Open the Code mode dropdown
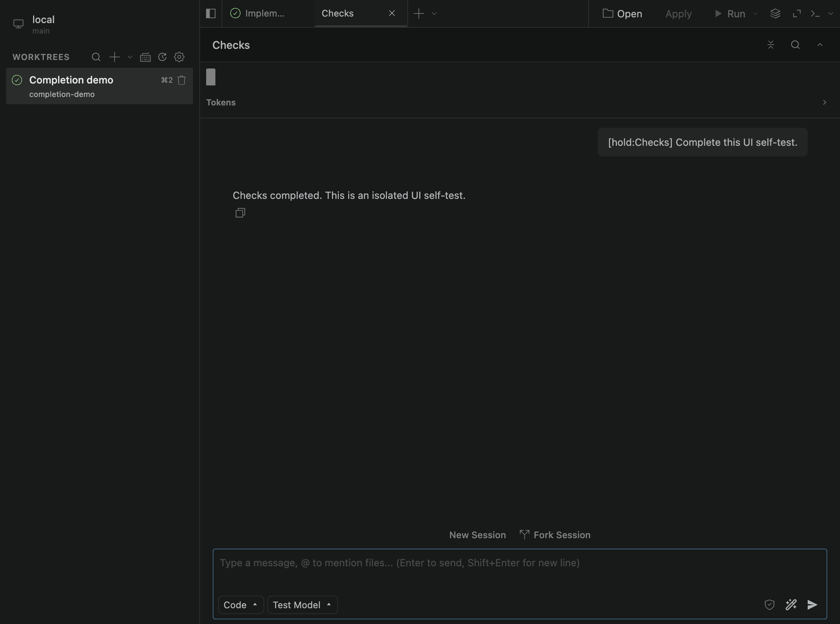 coord(241,605)
